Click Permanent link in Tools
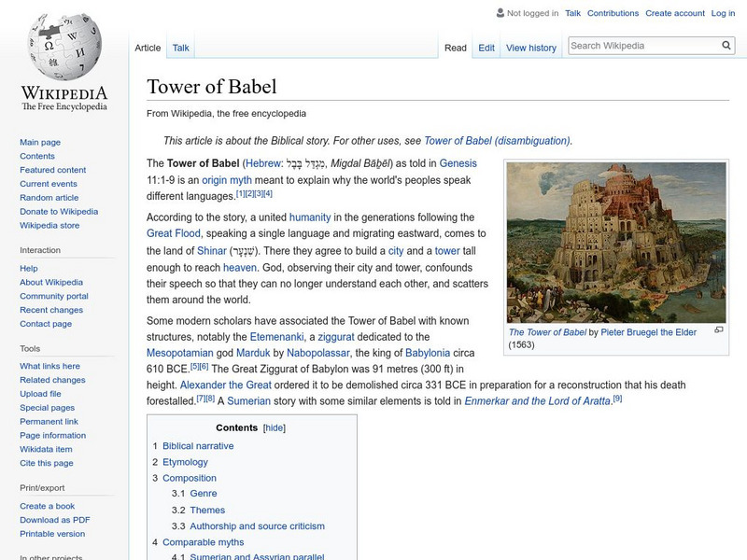Screen dimensions: 747x560 [x=49, y=421]
